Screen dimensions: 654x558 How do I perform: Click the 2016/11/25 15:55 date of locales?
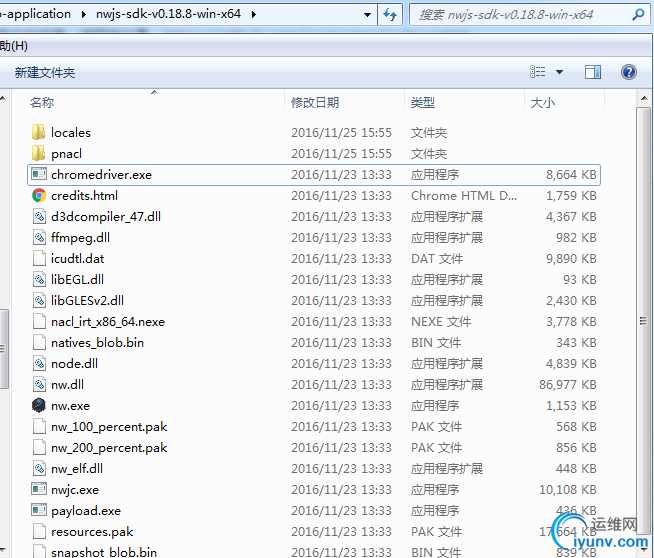coord(341,133)
